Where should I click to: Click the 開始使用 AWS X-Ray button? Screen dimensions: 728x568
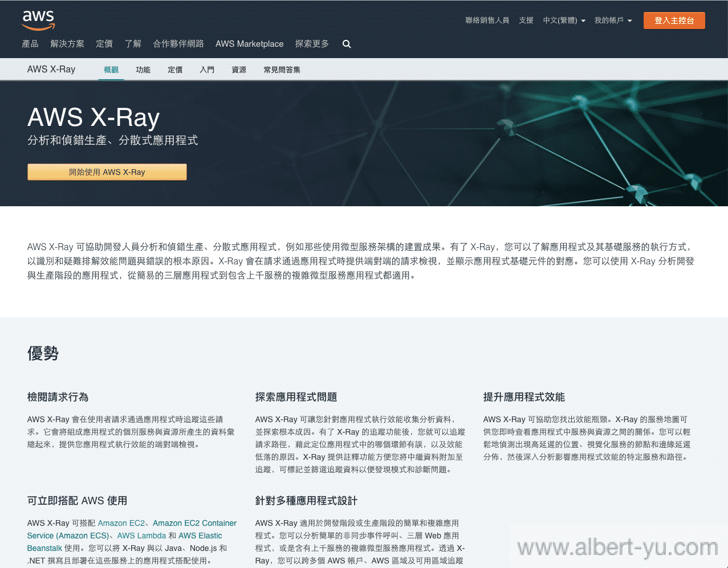point(107,172)
